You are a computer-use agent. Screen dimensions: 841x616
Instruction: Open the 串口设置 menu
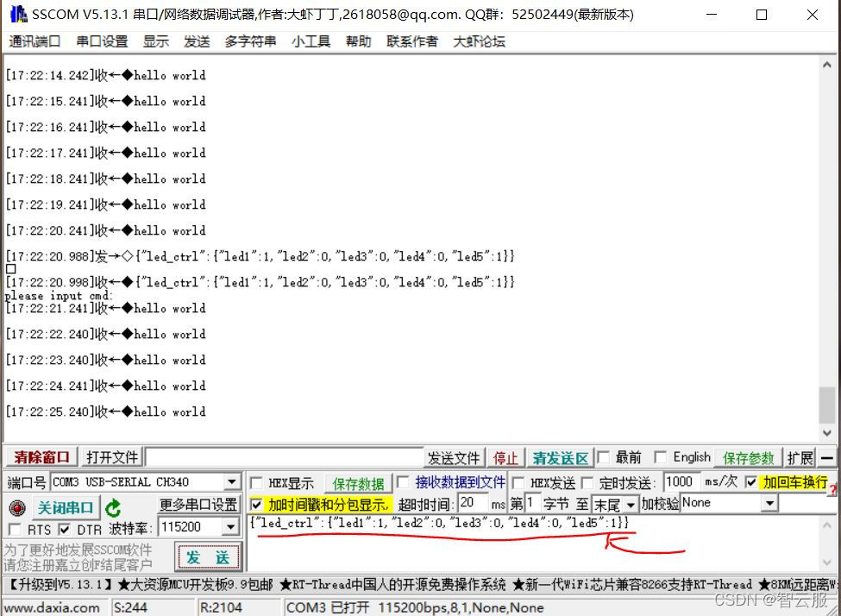(102, 41)
